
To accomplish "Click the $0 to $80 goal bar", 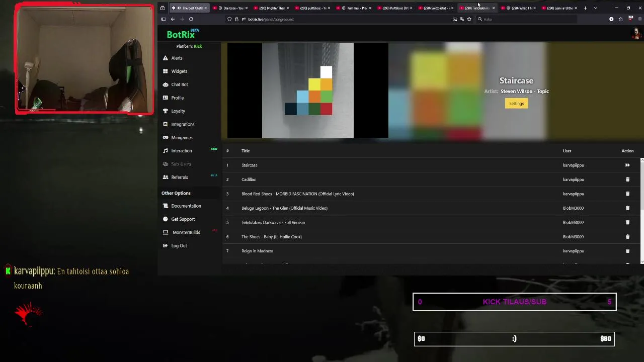I will (514, 339).
